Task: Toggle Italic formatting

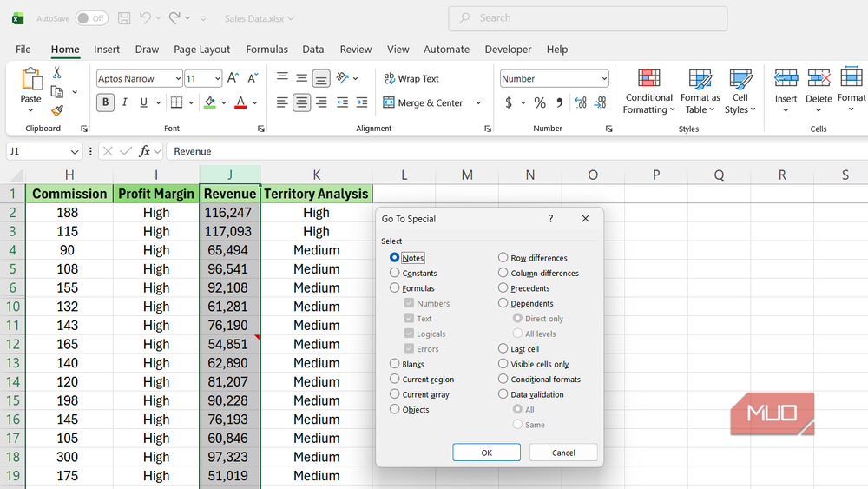Action: (124, 102)
